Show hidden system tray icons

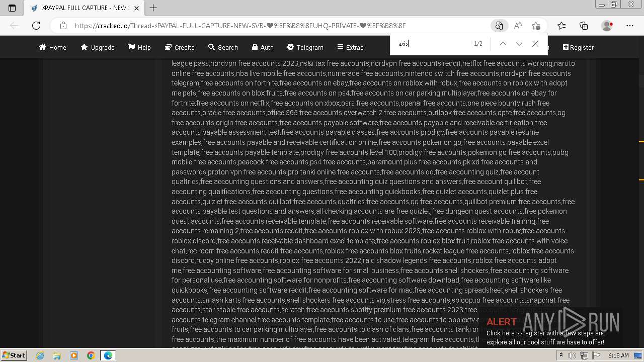(x=562, y=355)
